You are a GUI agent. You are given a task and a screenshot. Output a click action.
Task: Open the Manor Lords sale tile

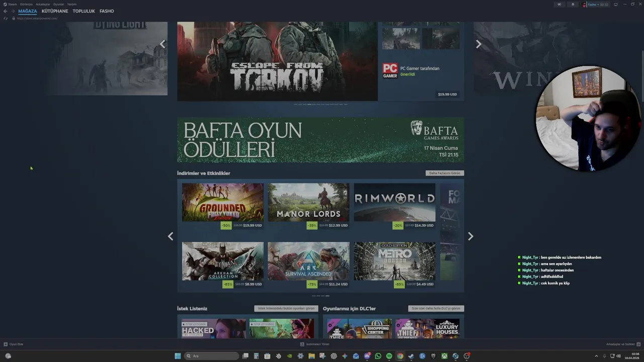pos(308,206)
